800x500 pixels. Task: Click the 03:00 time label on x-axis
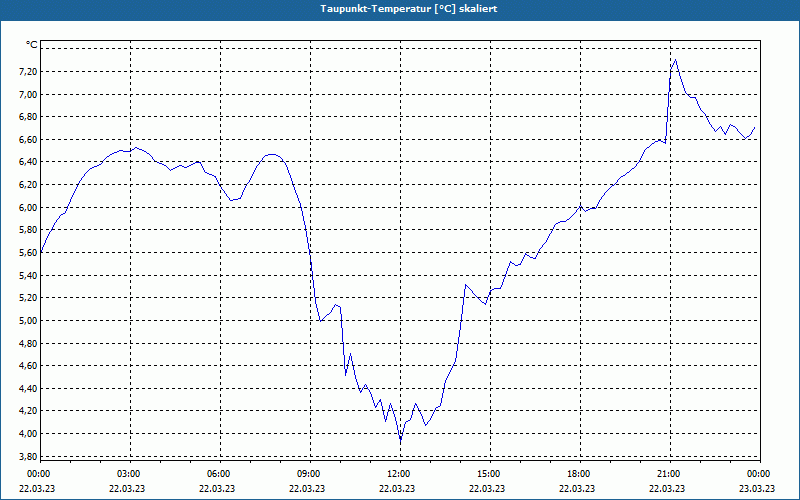(131, 474)
